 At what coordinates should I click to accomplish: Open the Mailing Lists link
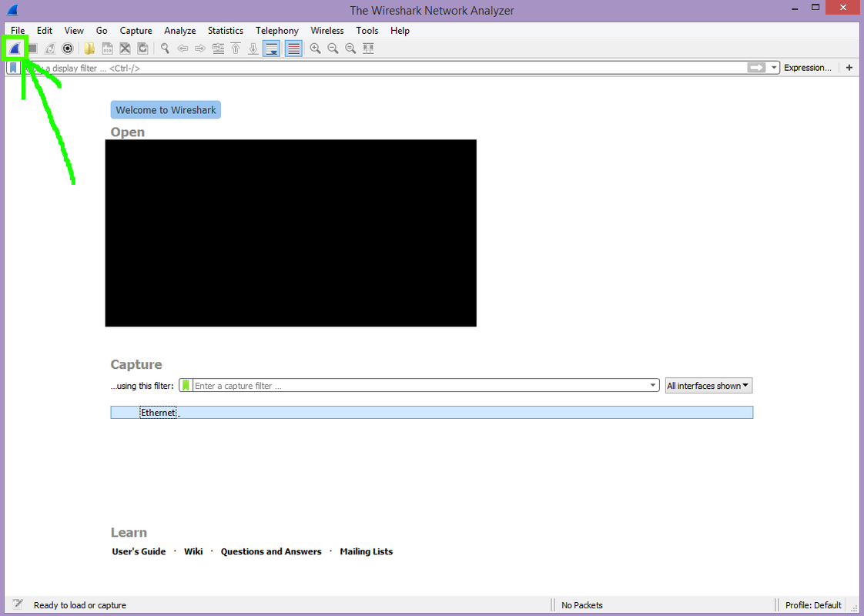[x=367, y=551]
